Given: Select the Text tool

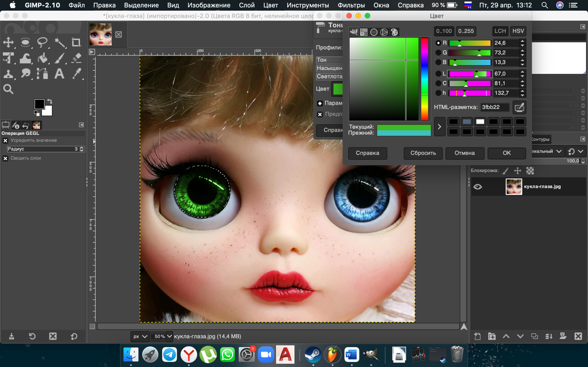Looking at the screenshot, I should tap(60, 74).
